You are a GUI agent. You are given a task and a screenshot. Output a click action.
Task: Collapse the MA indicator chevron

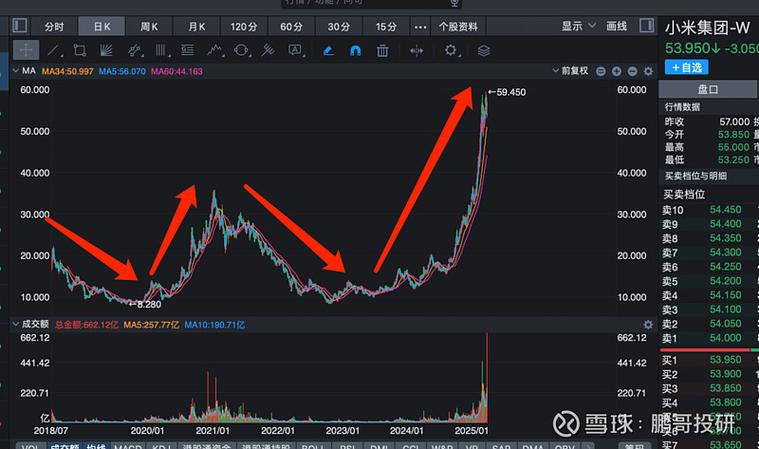(x=15, y=71)
